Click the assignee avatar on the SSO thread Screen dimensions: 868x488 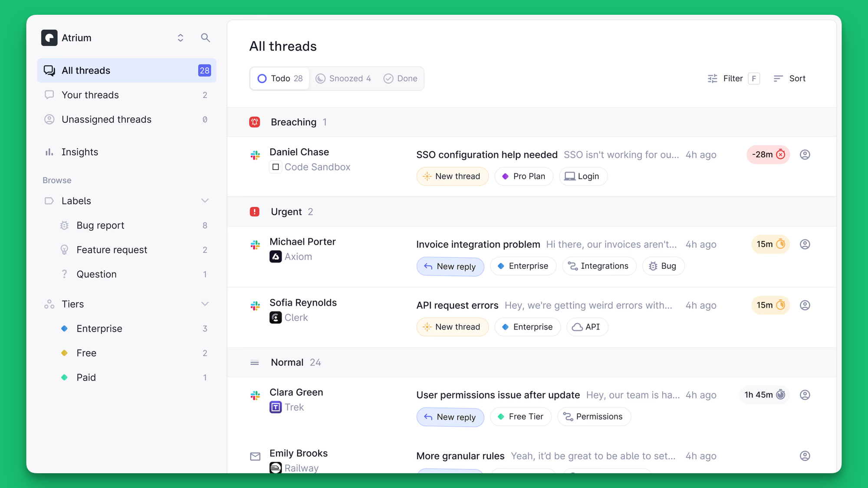point(805,154)
